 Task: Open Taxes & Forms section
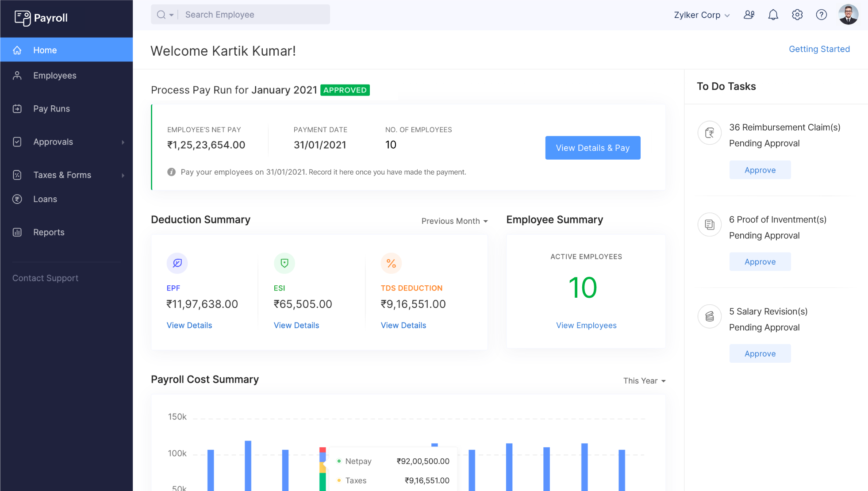click(62, 175)
